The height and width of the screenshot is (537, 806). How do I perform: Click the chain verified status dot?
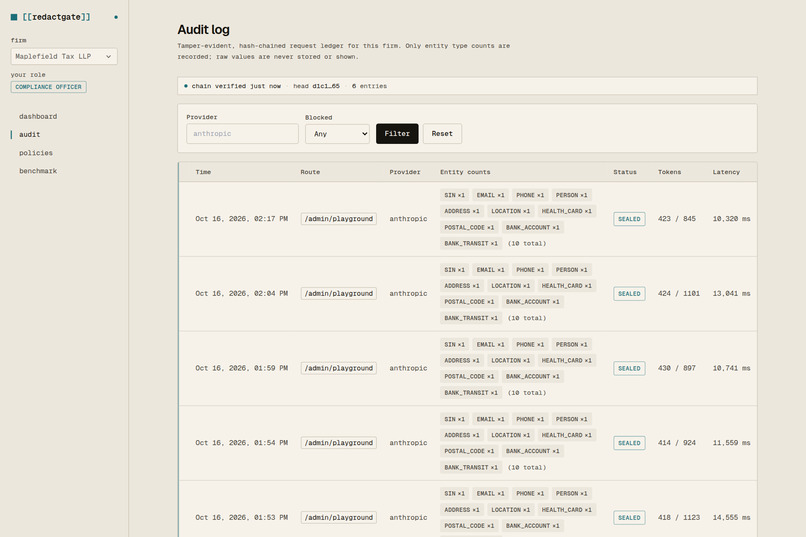click(x=186, y=86)
